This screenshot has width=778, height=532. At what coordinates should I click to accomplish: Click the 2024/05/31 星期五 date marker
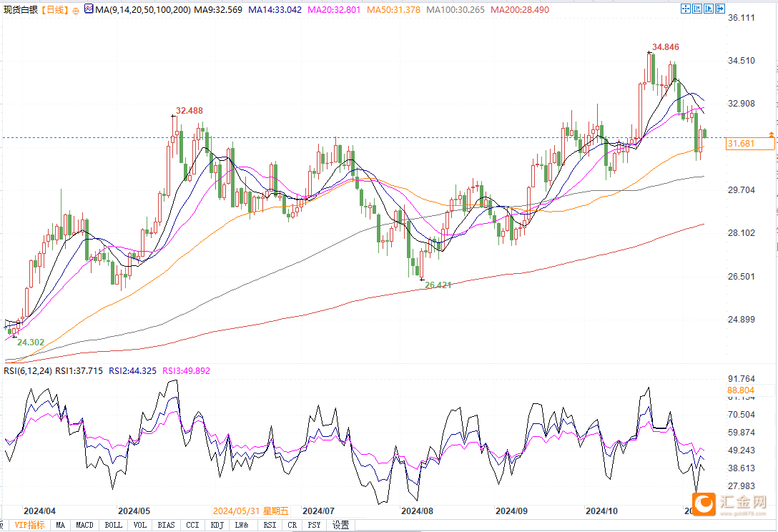tap(251, 511)
